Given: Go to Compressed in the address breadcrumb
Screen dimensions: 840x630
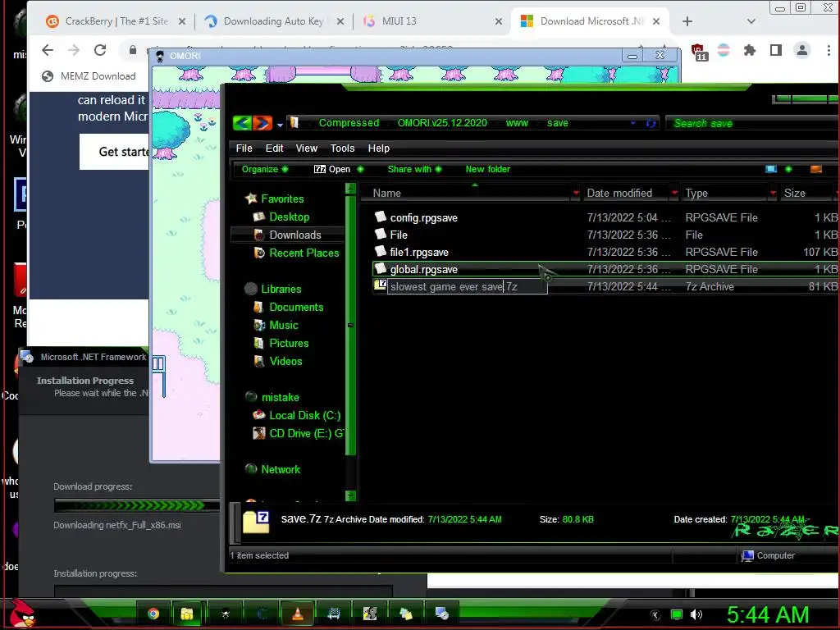Looking at the screenshot, I should 349,123.
